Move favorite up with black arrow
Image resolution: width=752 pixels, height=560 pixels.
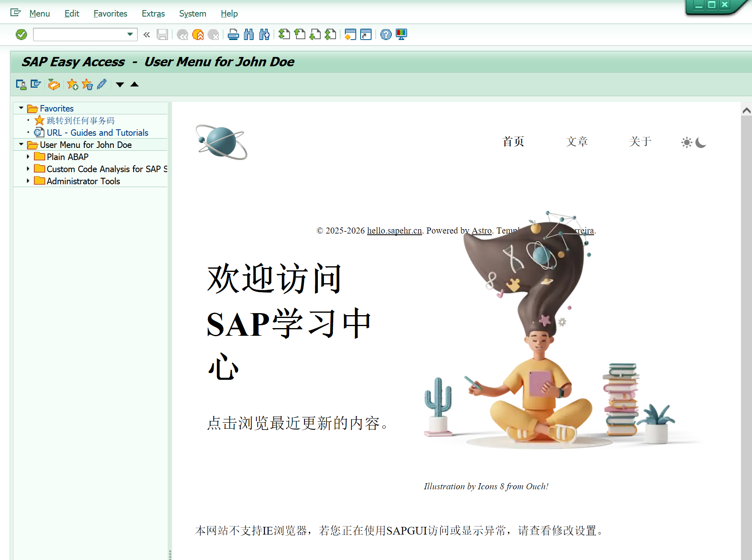134,84
